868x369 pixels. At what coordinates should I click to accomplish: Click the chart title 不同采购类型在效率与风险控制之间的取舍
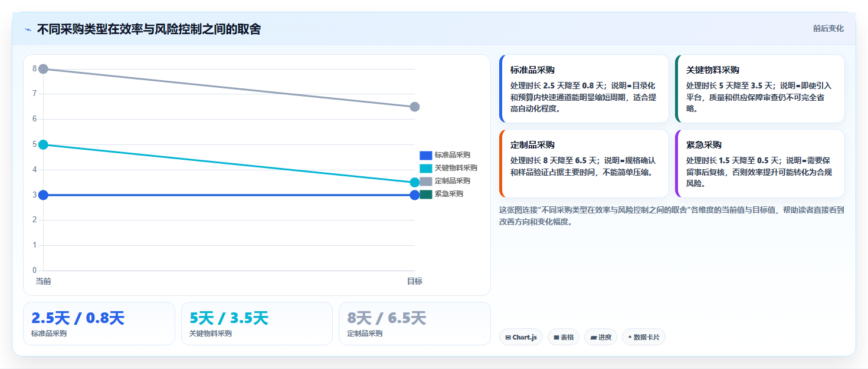coord(149,29)
